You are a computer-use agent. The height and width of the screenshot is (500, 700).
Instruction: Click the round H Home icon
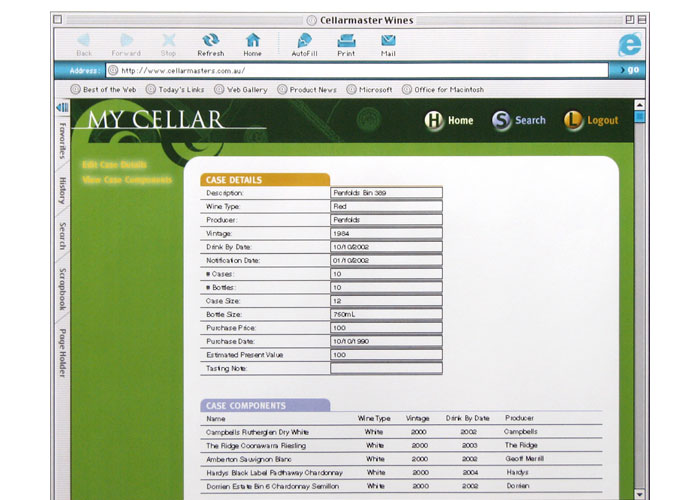[x=433, y=120]
